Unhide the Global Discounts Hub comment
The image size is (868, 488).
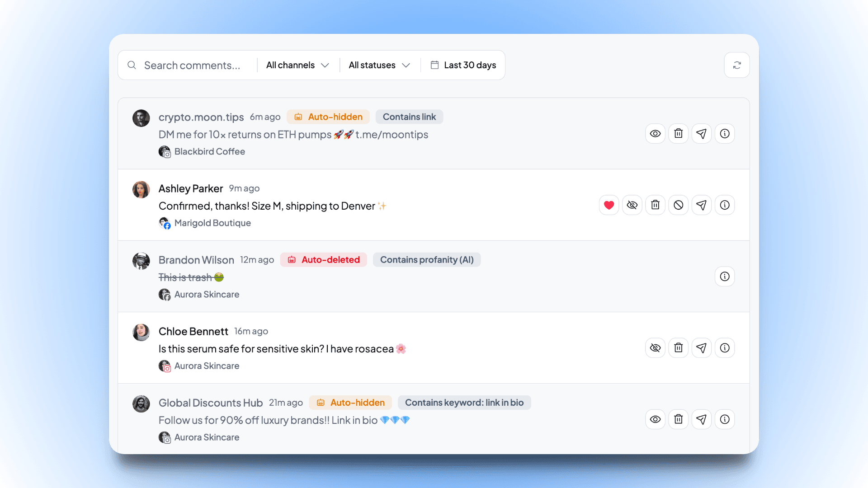pos(655,419)
